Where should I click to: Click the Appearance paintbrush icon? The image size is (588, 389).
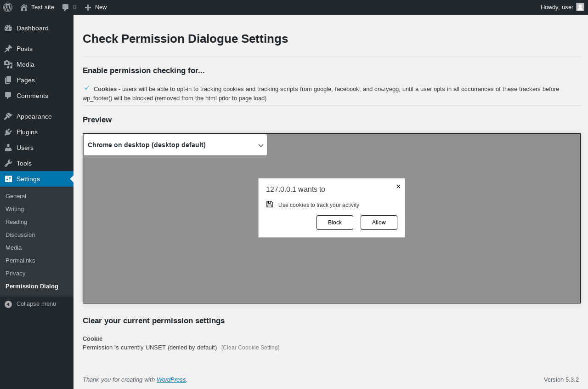tap(8, 116)
